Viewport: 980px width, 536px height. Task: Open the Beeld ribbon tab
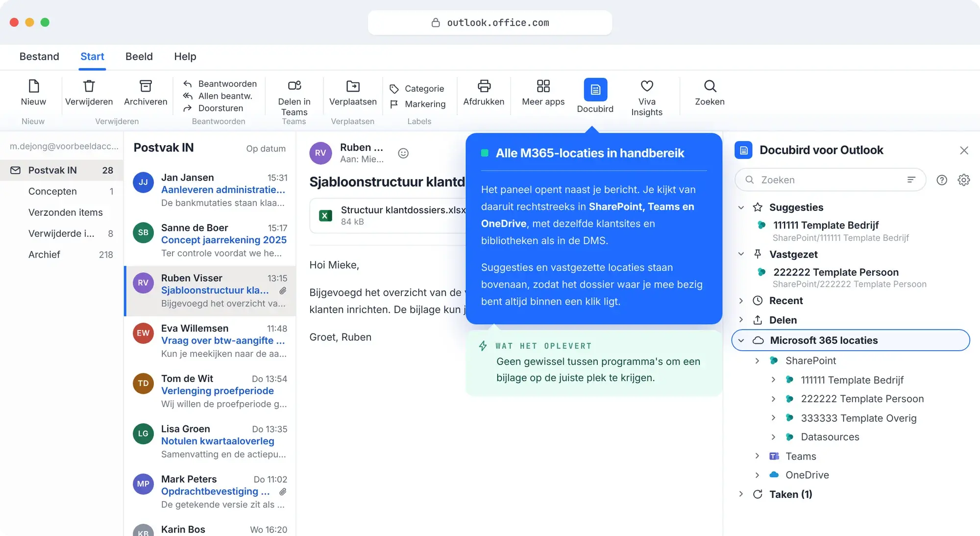(x=139, y=56)
